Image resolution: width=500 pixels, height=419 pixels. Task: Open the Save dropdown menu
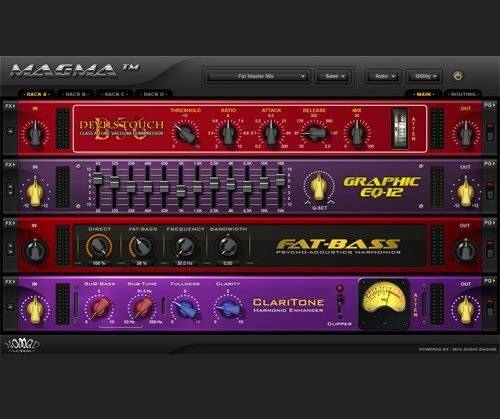(x=334, y=76)
